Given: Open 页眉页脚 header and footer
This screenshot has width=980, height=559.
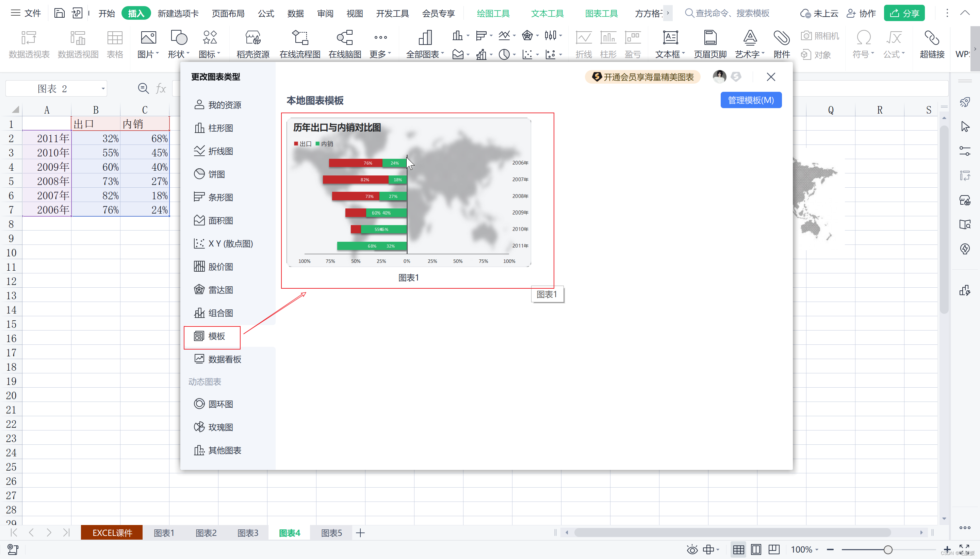Looking at the screenshot, I should tap(710, 45).
